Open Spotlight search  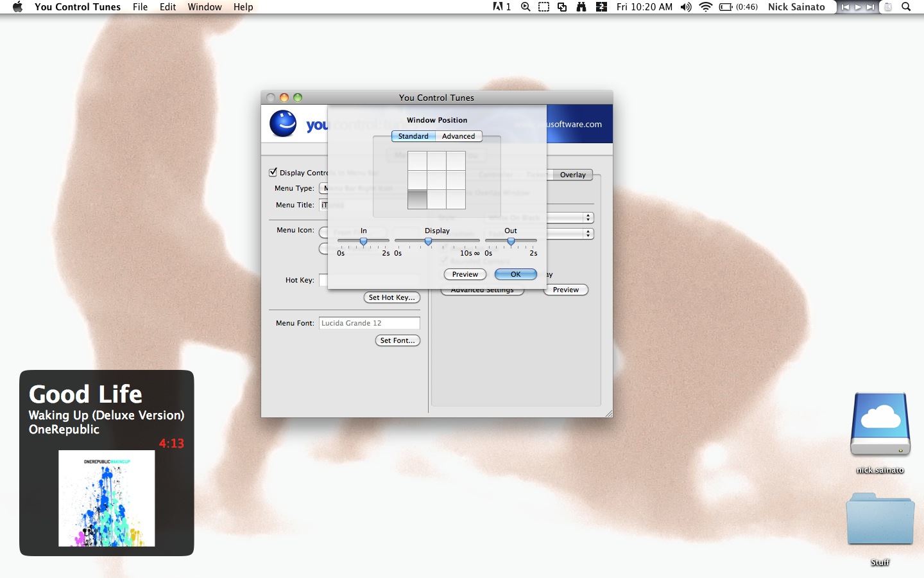[906, 7]
